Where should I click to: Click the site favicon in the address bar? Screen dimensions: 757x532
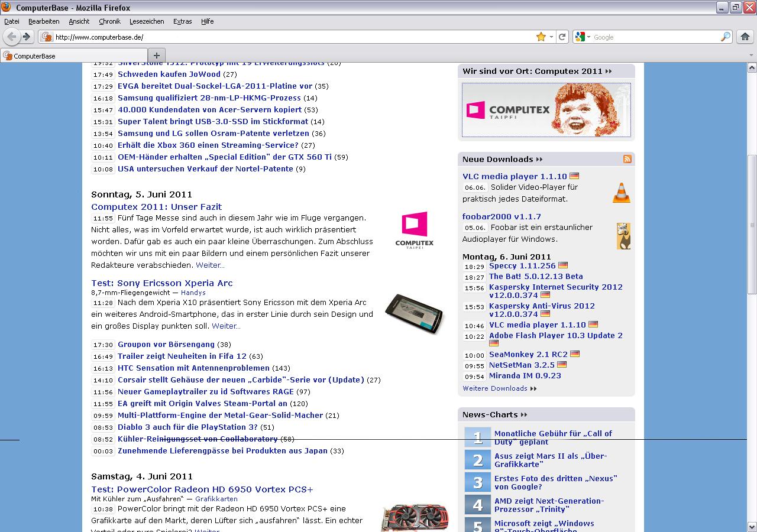click(x=47, y=37)
